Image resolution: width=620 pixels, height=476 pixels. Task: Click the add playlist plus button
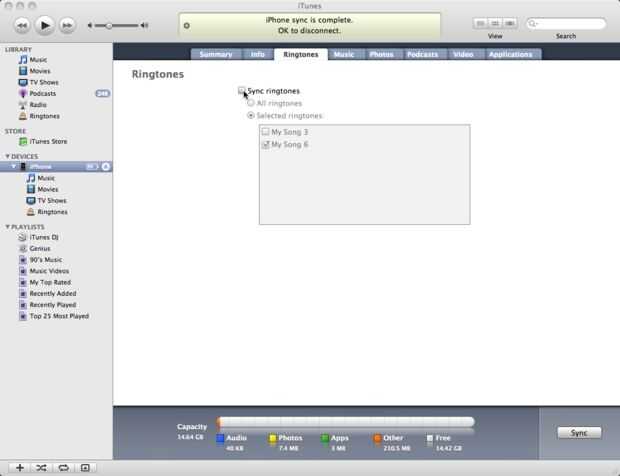(x=20, y=468)
